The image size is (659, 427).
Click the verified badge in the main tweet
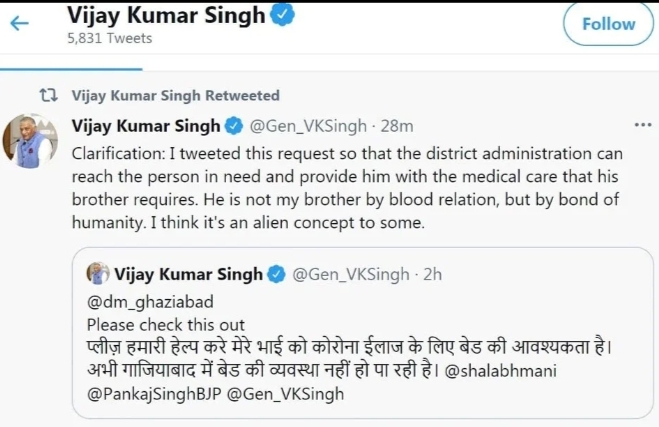pos(234,127)
